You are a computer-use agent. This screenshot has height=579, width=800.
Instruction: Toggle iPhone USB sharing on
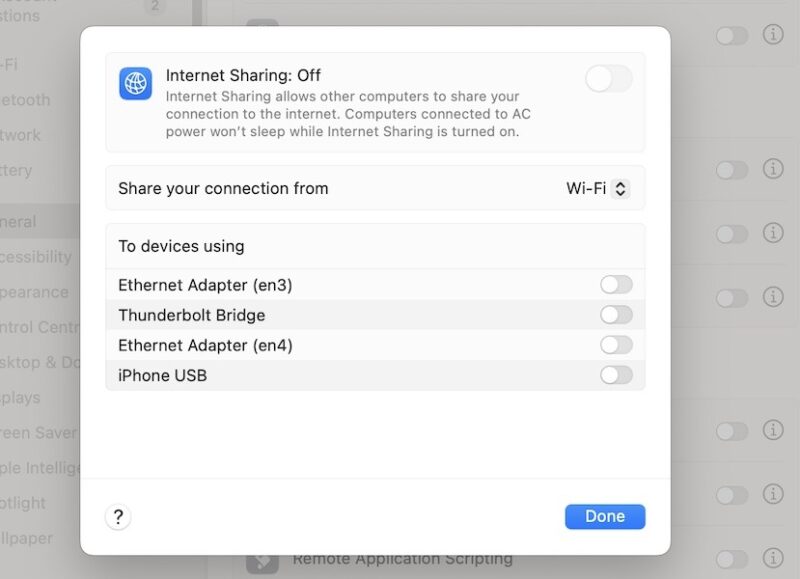tap(617, 375)
